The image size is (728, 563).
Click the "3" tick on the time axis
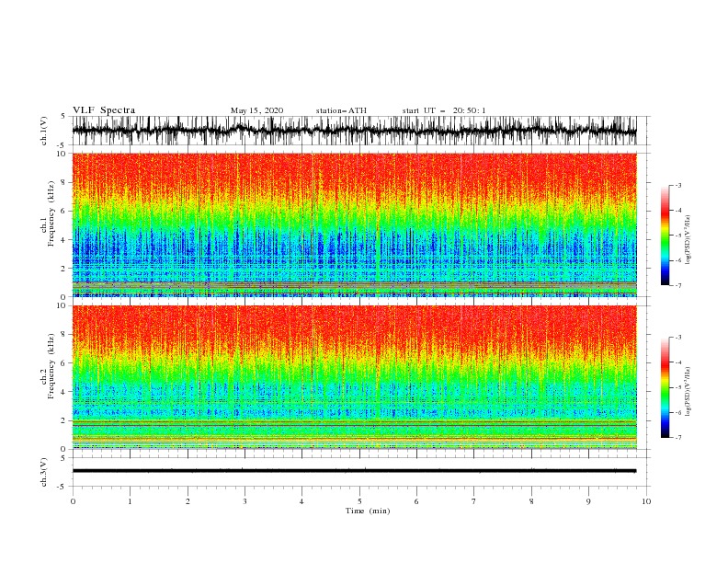tap(245, 501)
